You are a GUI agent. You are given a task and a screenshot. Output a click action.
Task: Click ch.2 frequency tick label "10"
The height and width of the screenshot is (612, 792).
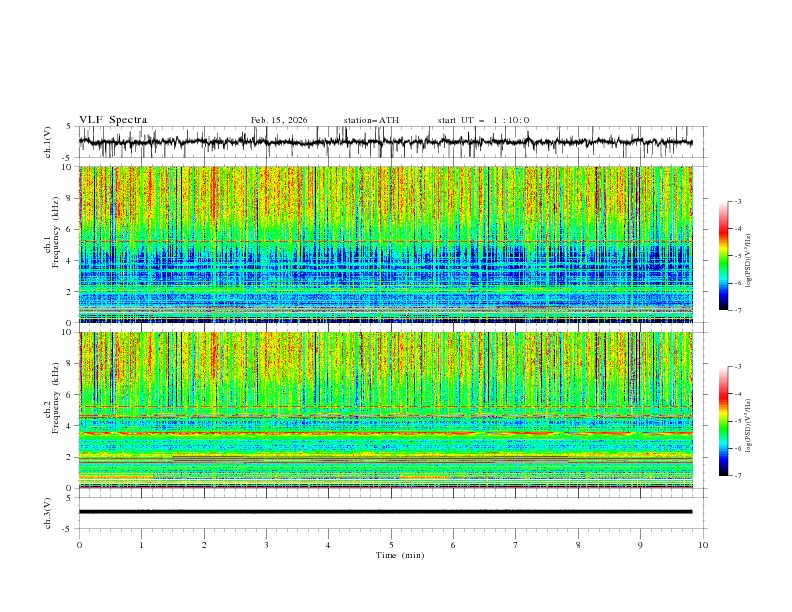pyautogui.click(x=67, y=332)
